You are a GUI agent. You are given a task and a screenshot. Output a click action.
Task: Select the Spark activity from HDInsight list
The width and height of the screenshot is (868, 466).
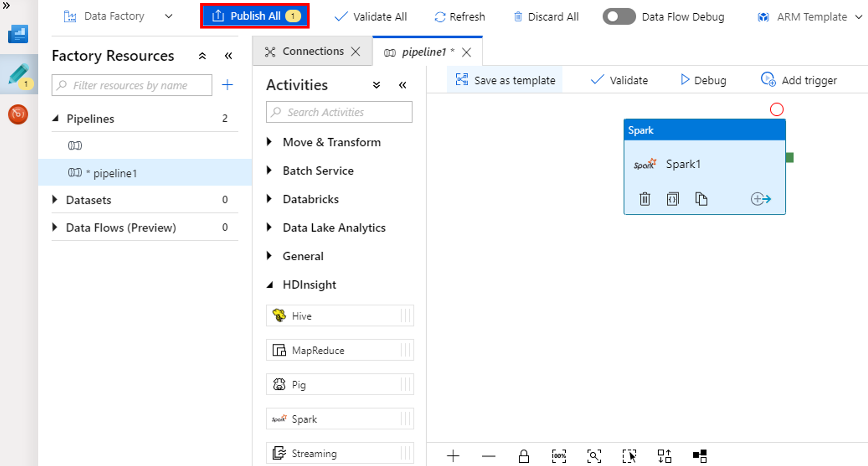(339, 418)
